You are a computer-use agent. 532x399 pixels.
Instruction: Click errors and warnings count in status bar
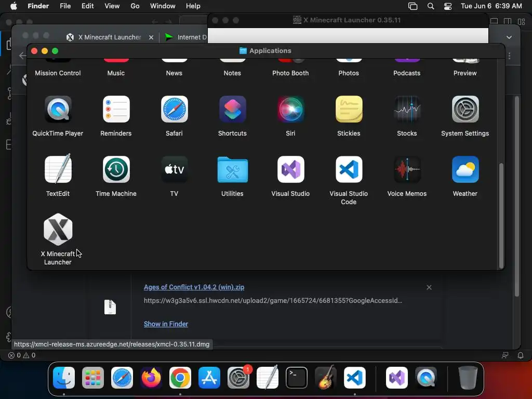(22, 355)
